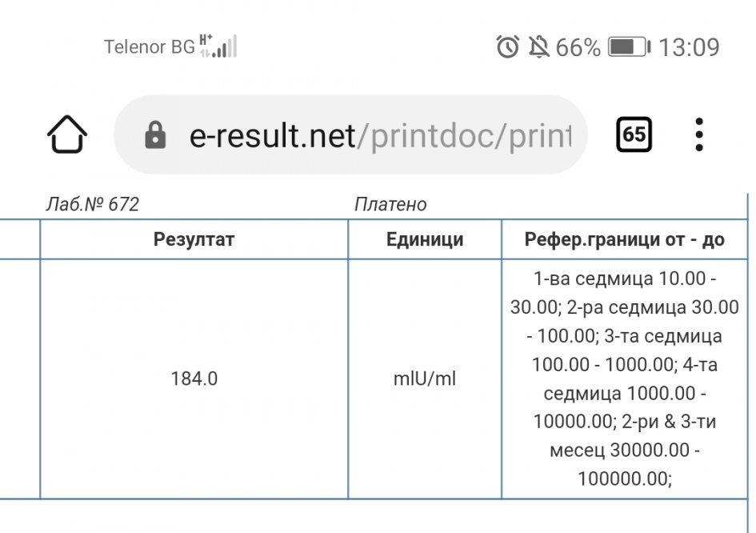Click the 13:09 clock time

coord(689,47)
